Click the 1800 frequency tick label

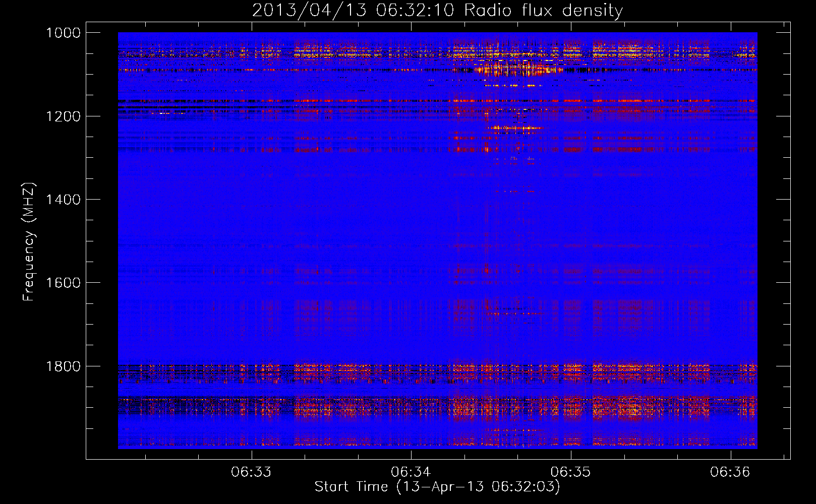coord(64,366)
